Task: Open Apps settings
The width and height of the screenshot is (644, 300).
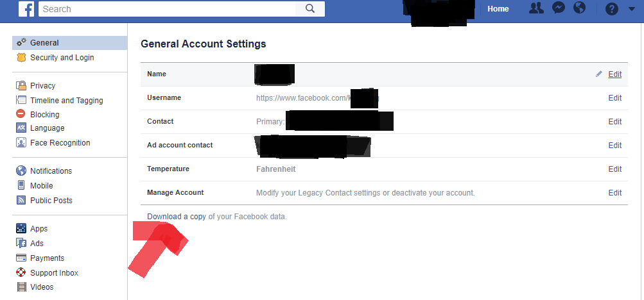Action: 39,229
